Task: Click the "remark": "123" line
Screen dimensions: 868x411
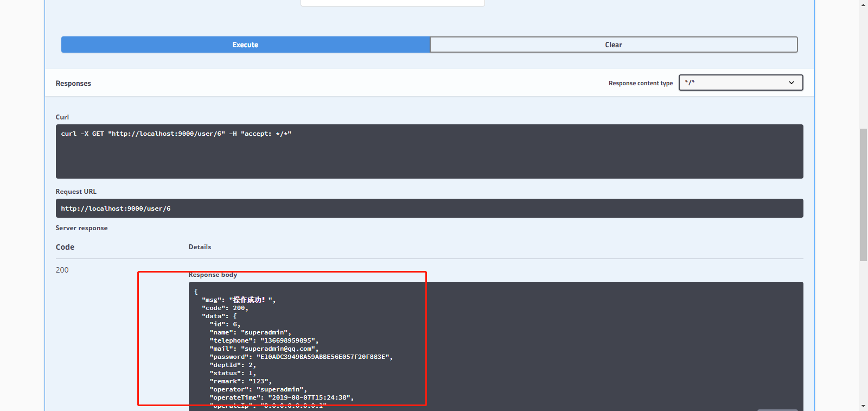Action: click(241, 381)
